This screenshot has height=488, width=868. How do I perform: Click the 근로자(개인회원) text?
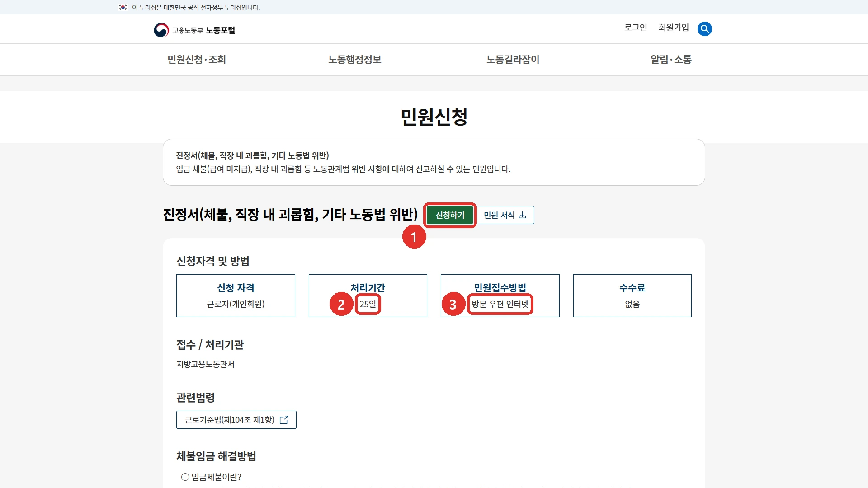pyautogui.click(x=236, y=304)
